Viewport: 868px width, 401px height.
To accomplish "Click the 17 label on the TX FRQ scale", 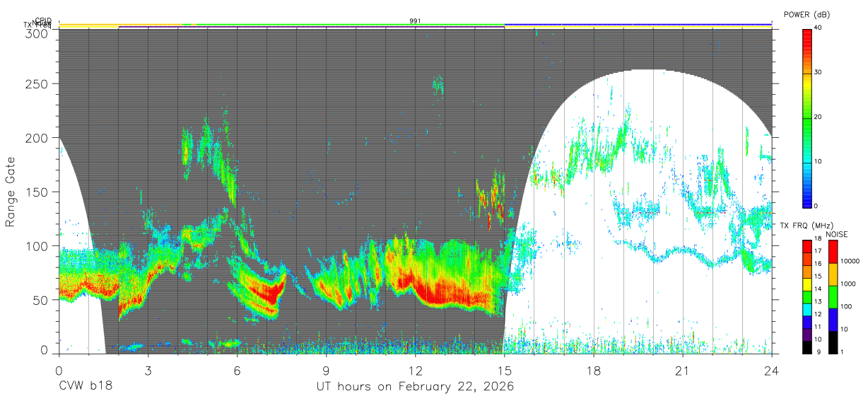I will coord(817,251).
